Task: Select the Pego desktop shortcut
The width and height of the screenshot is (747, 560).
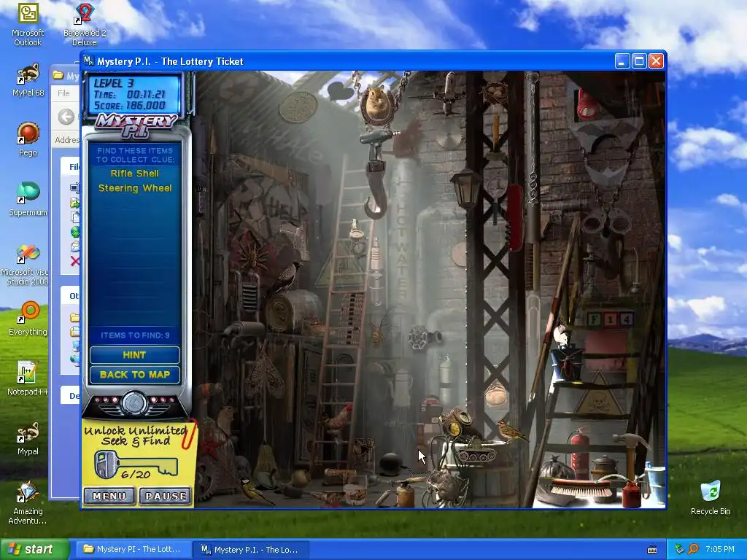Action: point(28,139)
